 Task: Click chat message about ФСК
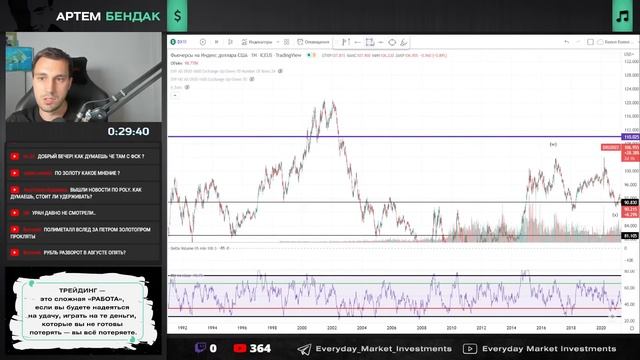point(83,156)
